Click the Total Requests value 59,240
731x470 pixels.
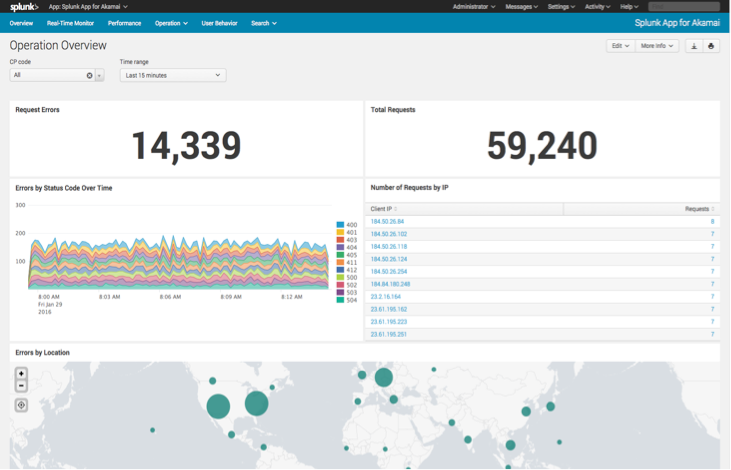pyautogui.click(x=542, y=146)
